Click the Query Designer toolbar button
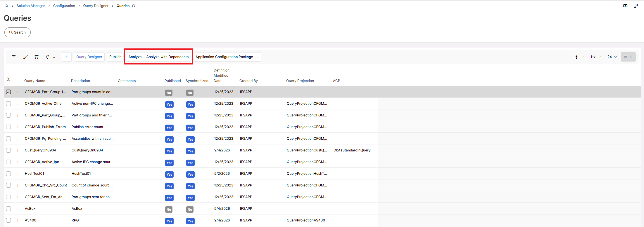The image size is (644, 227). point(89,57)
